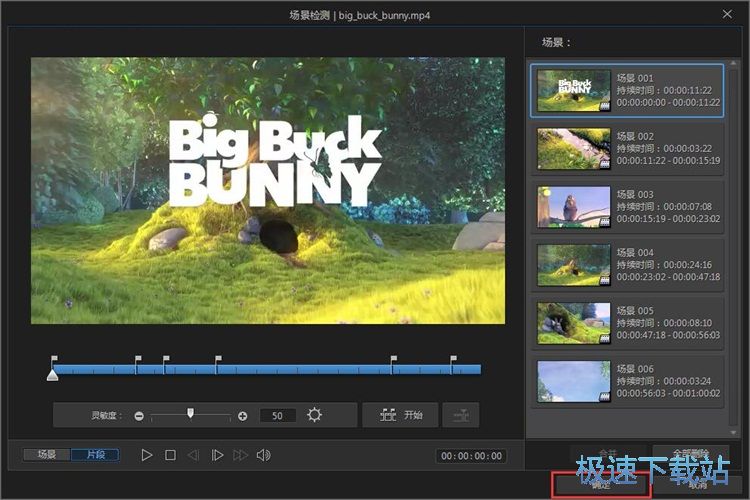This screenshot has width=750, height=500.
Task: Switch to 片段 mode tab
Action: click(95, 455)
